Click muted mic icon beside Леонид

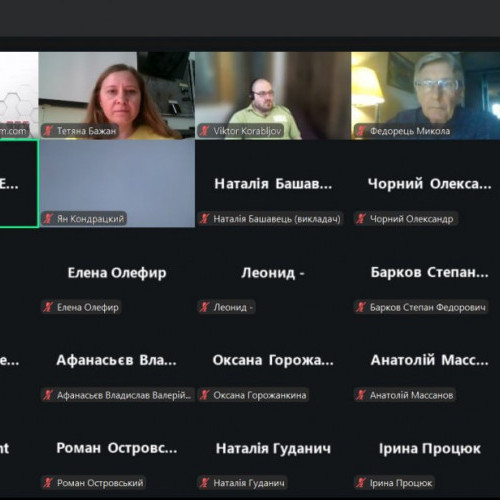coord(204,307)
